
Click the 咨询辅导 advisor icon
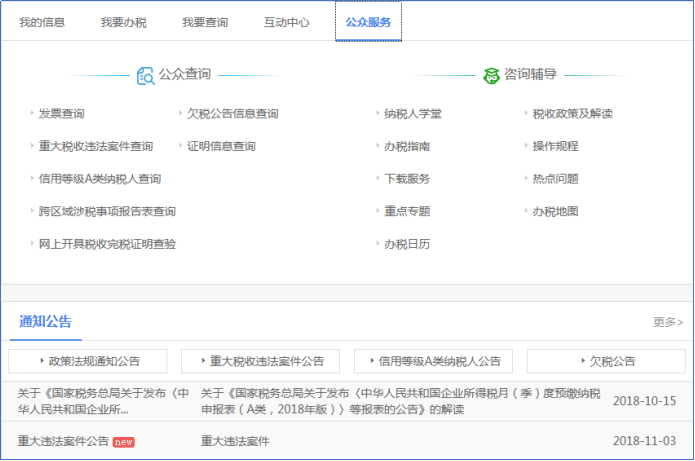coord(491,75)
